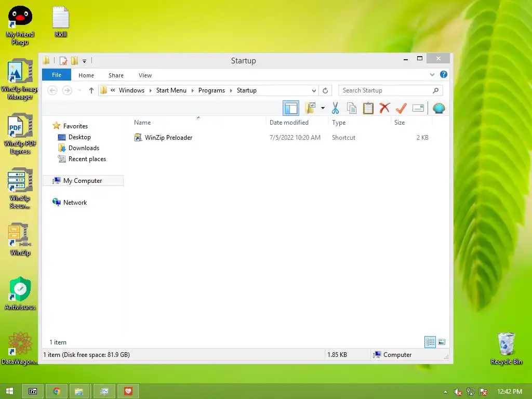The height and width of the screenshot is (399, 532).
Task: Click the muted volume tray icon
Action: (x=458, y=392)
